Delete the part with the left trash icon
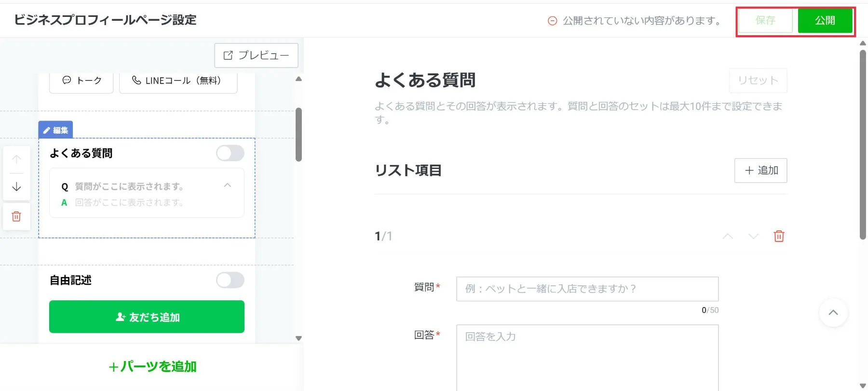The height and width of the screenshot is (391, 868). tap(16, 216)
